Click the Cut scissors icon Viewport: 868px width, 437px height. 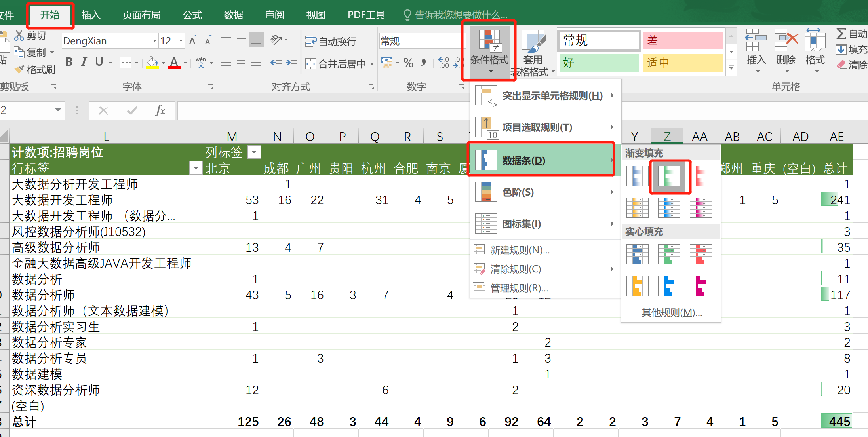coord(19,36)
